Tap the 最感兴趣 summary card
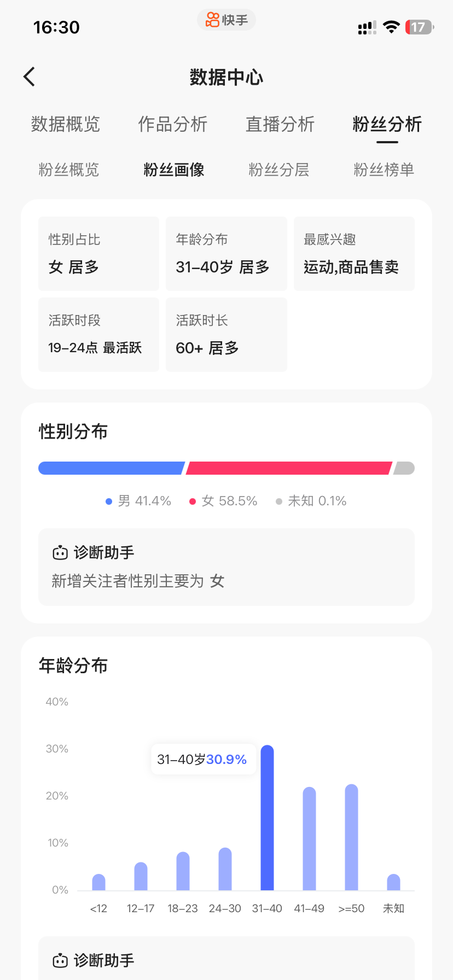This screenshot has width=453, height=980. pos(354,254)
